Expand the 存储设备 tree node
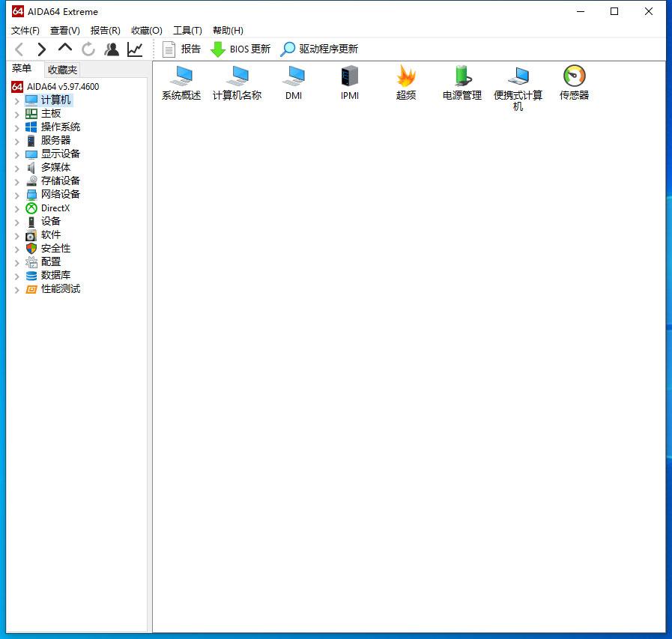 [x=17, y=181]
